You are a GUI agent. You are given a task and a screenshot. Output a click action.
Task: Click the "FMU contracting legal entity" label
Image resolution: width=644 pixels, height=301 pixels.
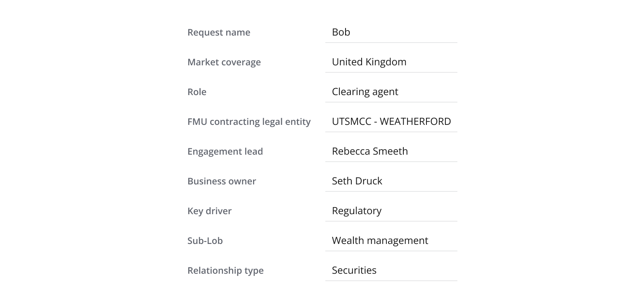tap(249, 122)
